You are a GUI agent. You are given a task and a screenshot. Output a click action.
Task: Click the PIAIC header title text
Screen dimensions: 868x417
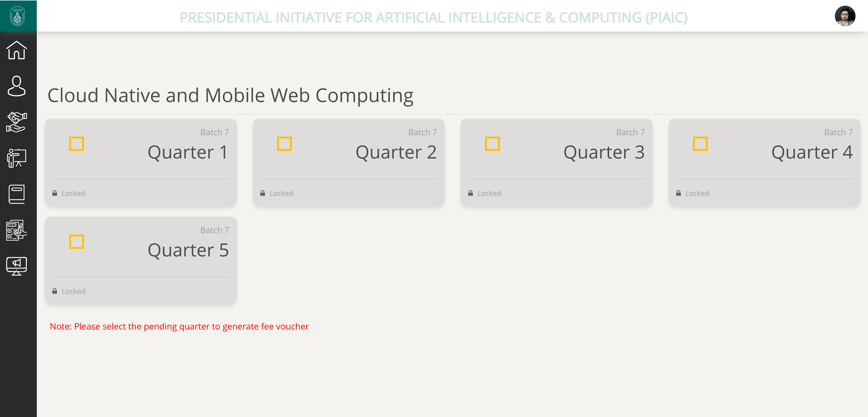(433, 18)
